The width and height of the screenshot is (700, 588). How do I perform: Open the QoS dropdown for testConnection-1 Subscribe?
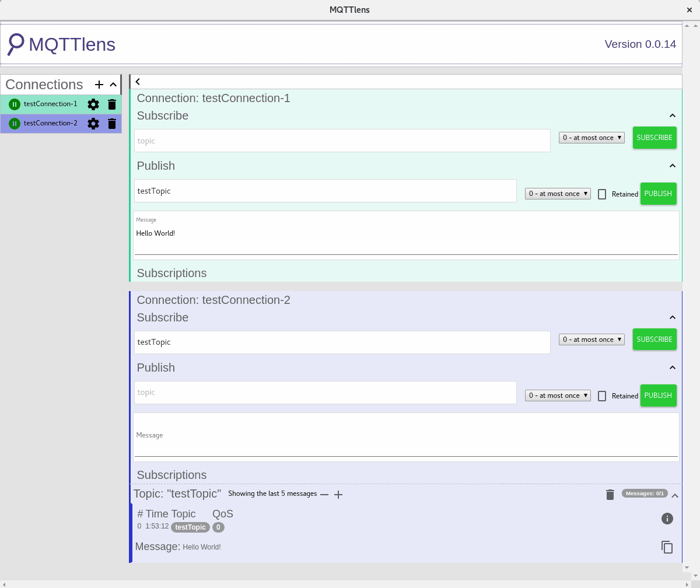591,137
